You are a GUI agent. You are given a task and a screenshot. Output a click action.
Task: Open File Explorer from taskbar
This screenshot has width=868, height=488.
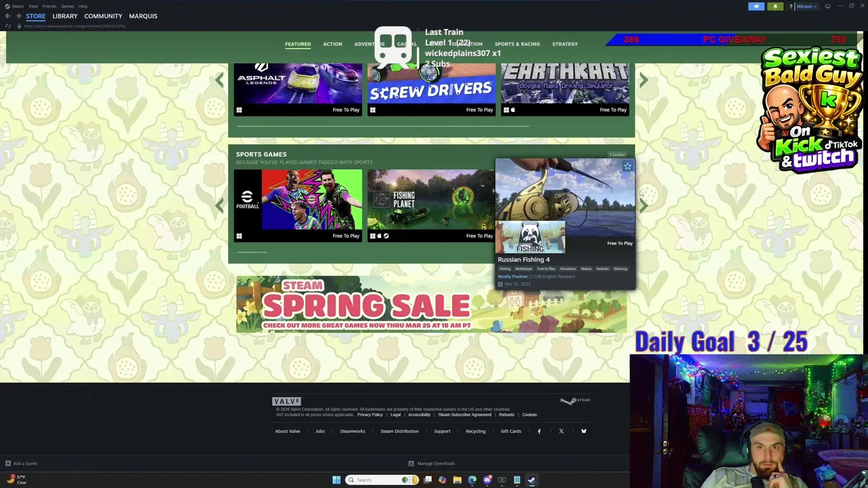point(457,480)
